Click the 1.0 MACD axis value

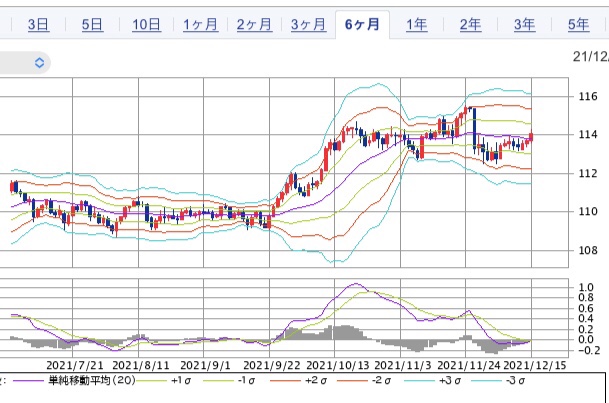[x=586, y=287]
